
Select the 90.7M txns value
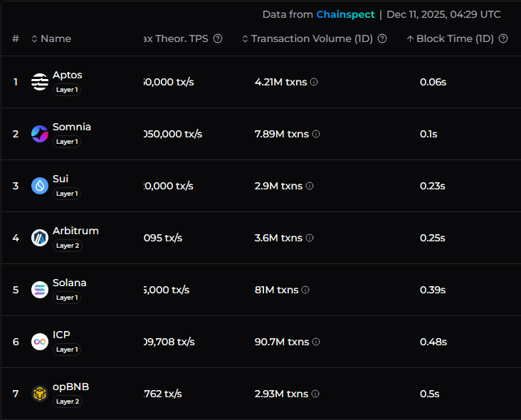[282, 342]
